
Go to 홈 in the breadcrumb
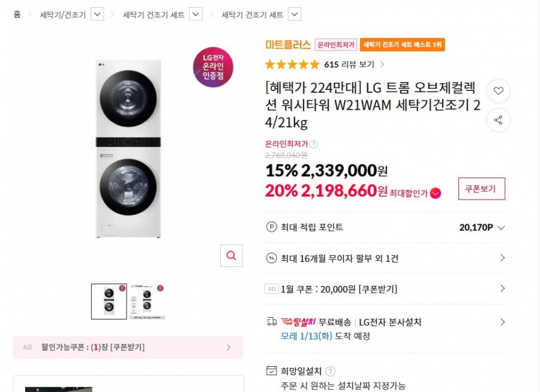point(17,14)
